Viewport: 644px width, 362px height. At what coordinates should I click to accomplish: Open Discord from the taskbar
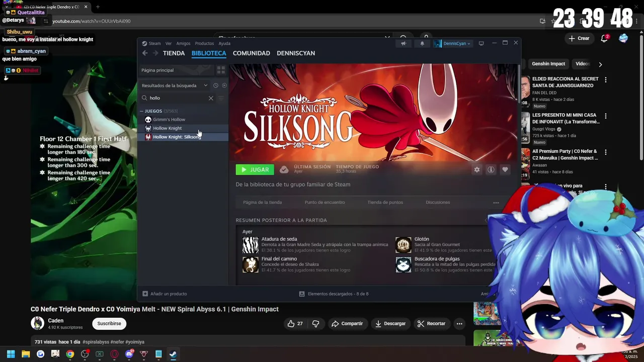[129, 354]
